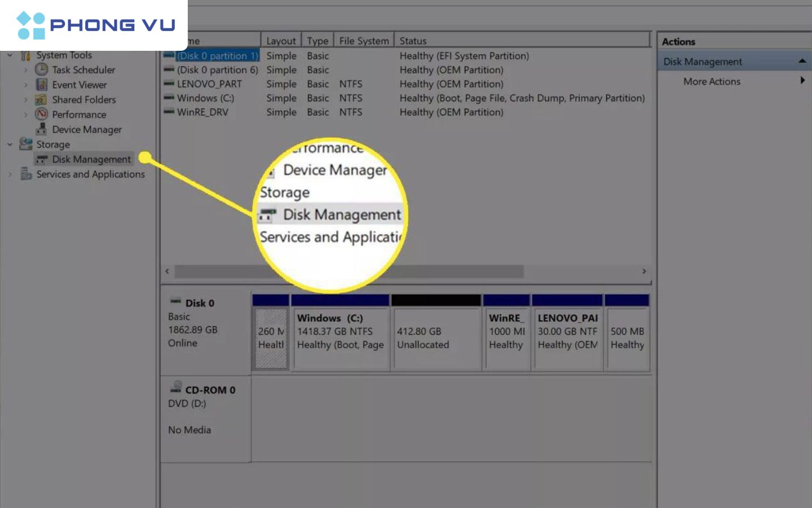The height and width of the screenshot is (508, 812).
Task: Select the Storage node icon
Action: point(25,144)
